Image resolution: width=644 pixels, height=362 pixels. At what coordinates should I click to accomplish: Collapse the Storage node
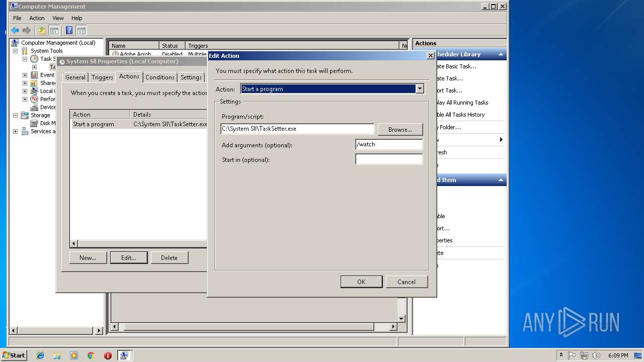(x=15, y=115)
